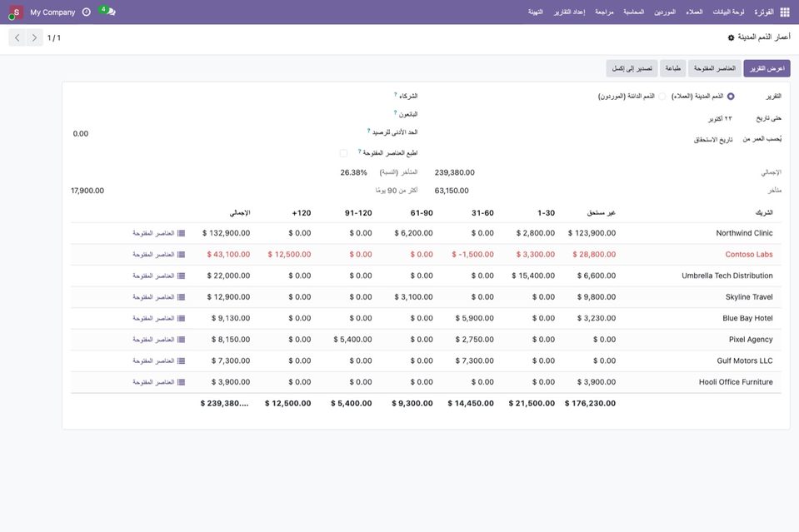Open list icon in Pixel Agency row
The image size is (799, 532).
click(x=181, y=340)
